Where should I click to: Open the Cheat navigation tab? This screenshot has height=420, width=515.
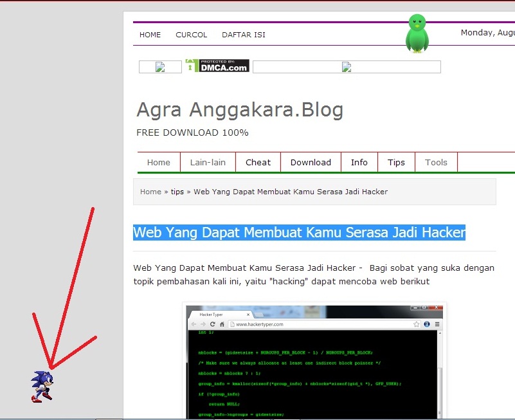pos(258,163)
